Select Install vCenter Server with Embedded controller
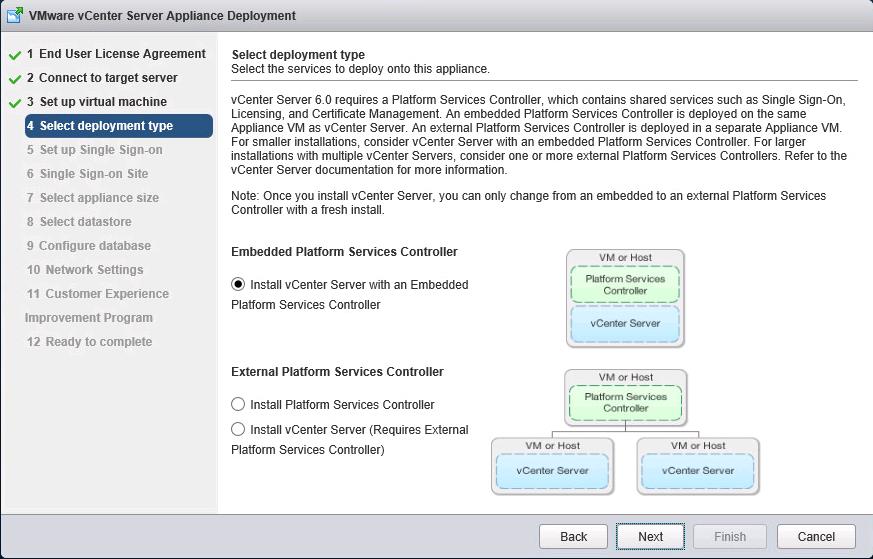Screen dimensions: 873x559 [x=238, y=285]
